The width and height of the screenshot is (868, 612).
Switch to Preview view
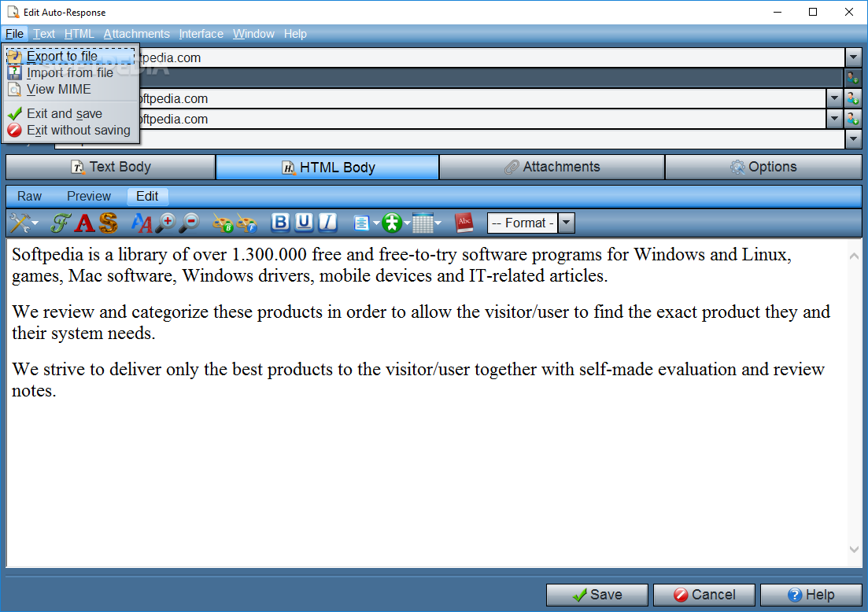tap(89, 197)
